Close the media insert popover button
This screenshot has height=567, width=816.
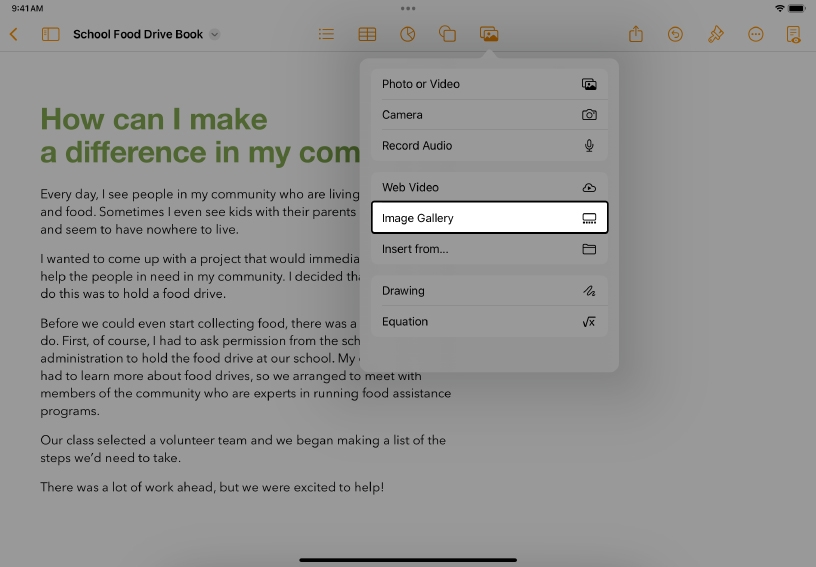pos(489,34)
